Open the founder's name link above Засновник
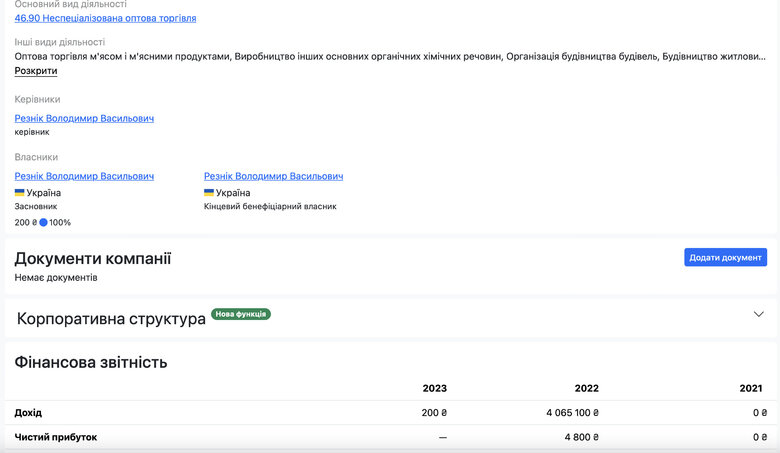The width and height of the screenshot is (780, 453). pos(84,176)
